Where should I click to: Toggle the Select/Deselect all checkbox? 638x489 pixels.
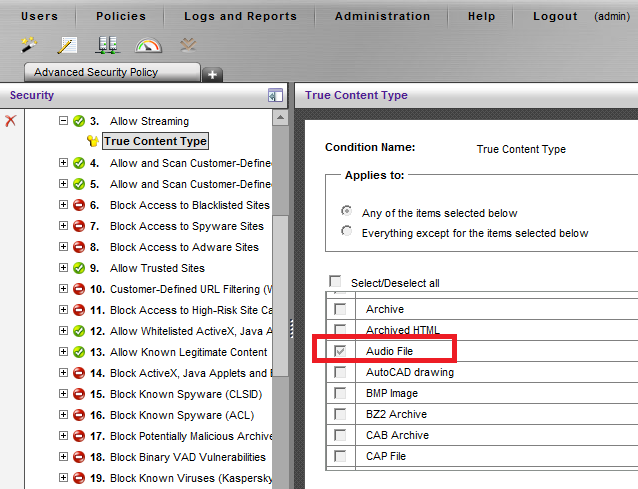coord(335,283)
